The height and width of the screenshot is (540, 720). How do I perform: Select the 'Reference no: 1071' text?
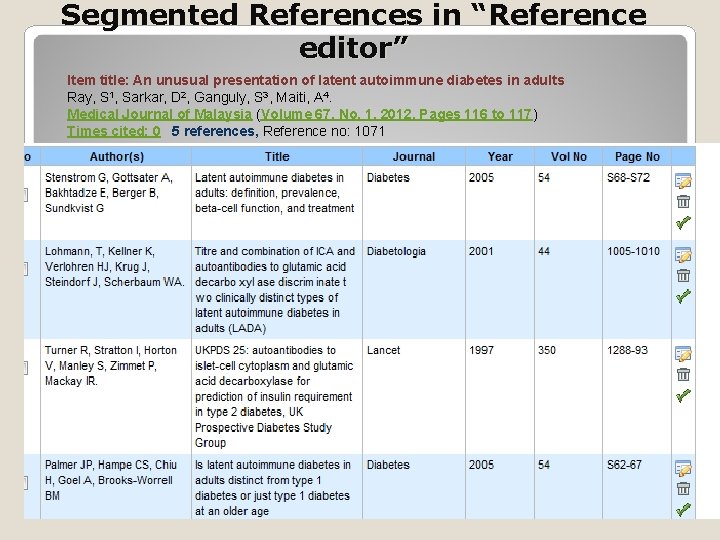(x=324, y=131)
